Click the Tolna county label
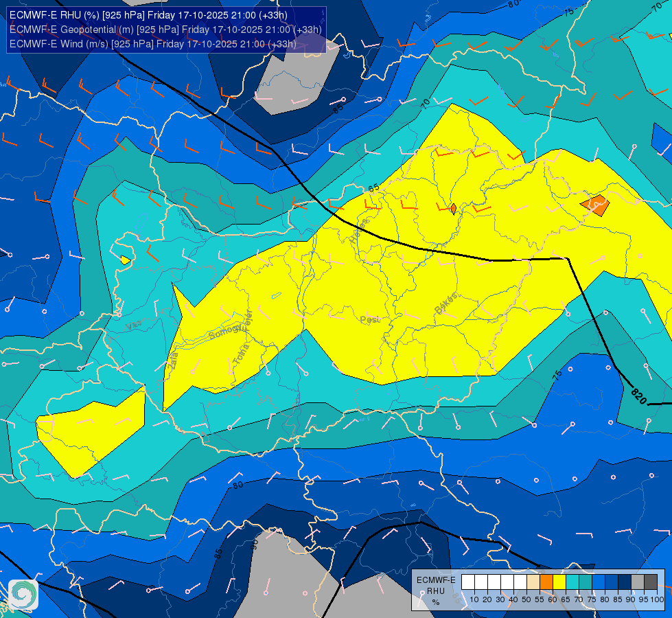This screenshot has width=672, height=618. coord(241,354)
